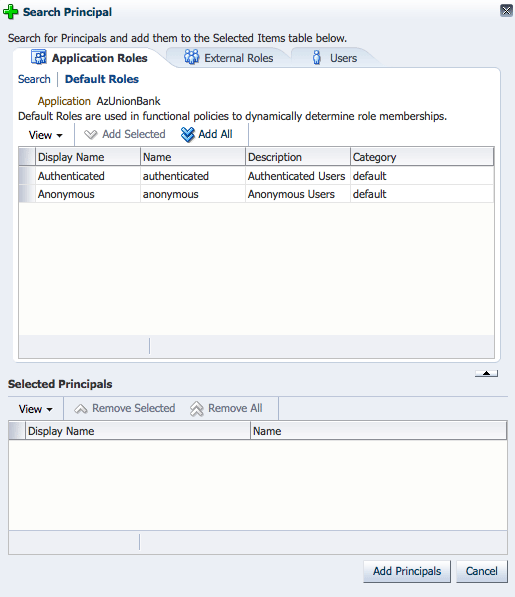Screen dimensions: 515x597
Task: Sort Selected Principals by Display Name
Action: click(x=138, y=431)
